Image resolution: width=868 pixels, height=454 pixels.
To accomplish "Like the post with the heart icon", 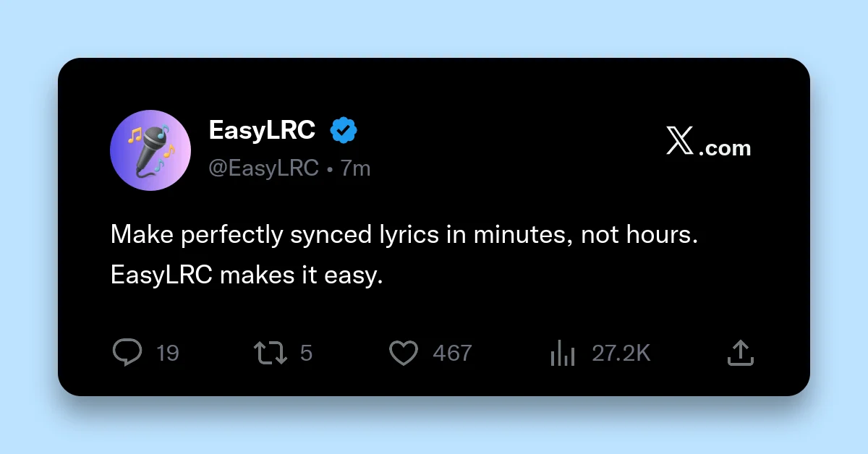I will 404,353.
